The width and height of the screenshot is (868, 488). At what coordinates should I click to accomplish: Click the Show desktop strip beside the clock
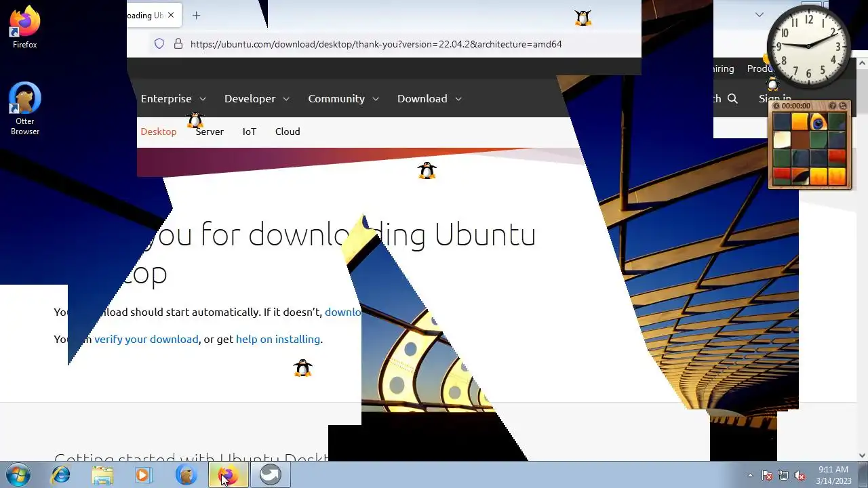pyautogui.click(x=863, y=475)
